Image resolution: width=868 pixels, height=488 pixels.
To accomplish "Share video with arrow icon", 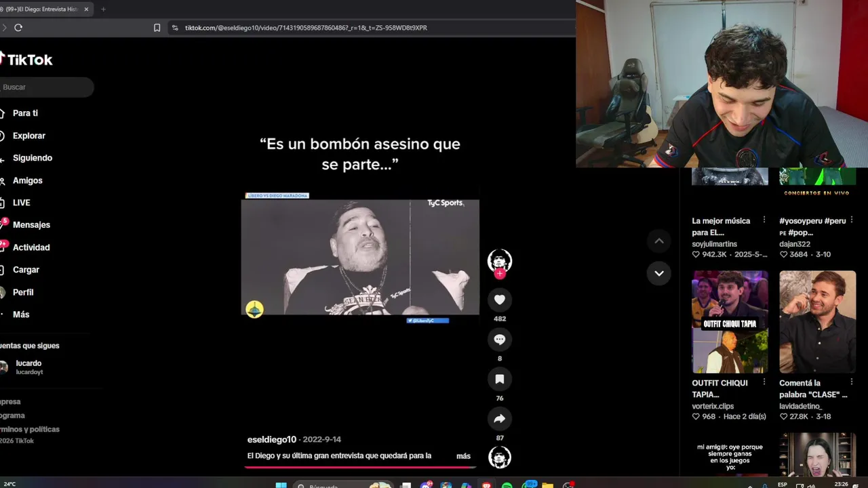I will tap(500, 419).
